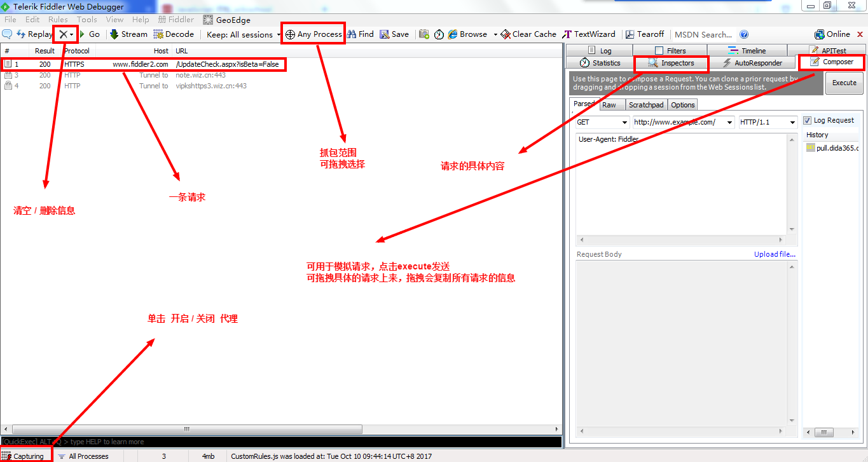868x462 pixels.
Task: Switch to the APITest tab
Action: coord(828,51)
